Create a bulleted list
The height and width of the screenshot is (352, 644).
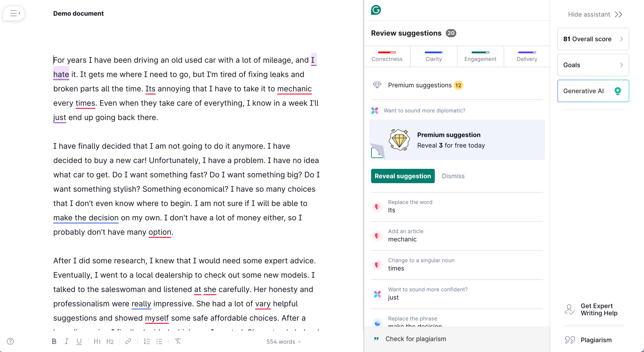159,341
